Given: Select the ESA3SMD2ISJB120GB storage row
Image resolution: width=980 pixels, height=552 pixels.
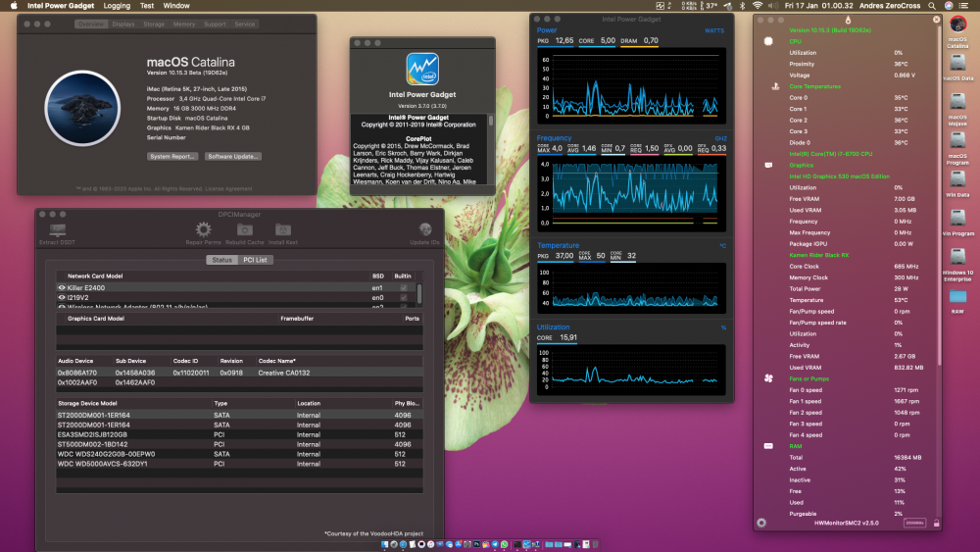Looking at the screenshot, I should [239, 434].
